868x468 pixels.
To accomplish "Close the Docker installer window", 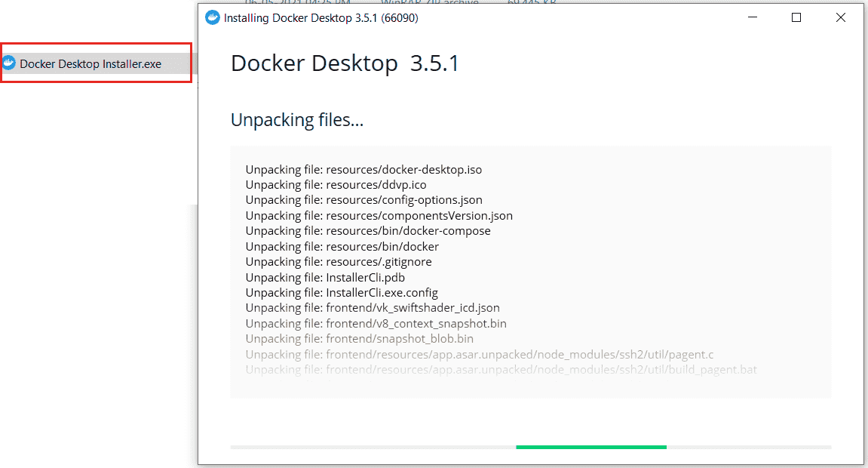I will click(x=840, y=17).
